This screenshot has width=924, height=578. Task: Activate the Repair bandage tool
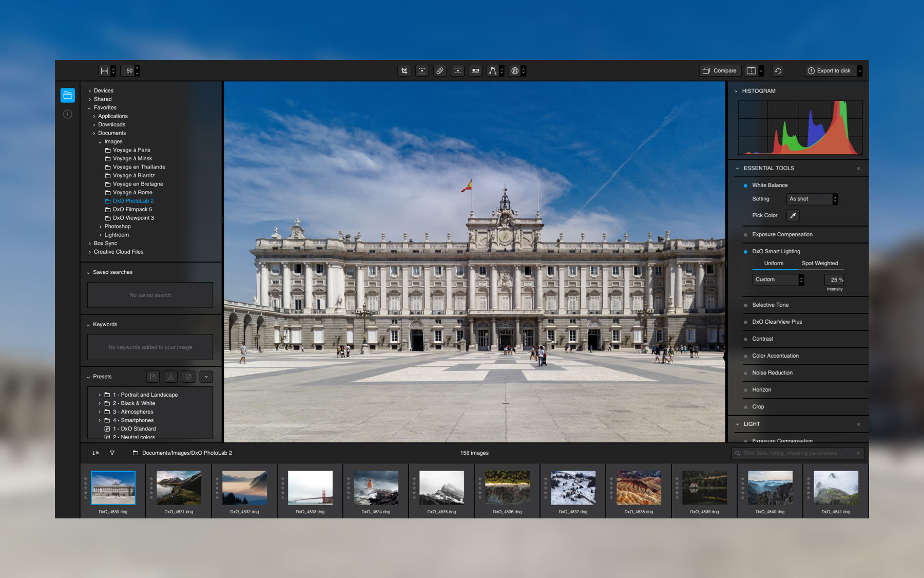440,71
